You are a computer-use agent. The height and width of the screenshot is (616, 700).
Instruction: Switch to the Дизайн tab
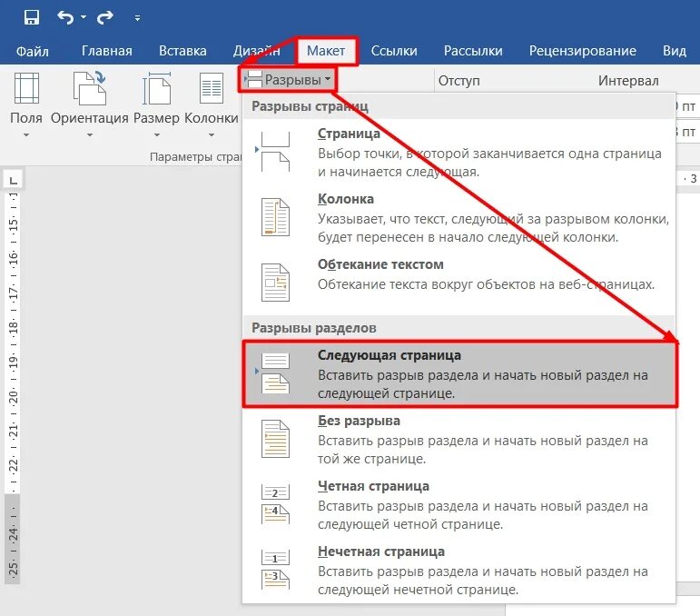(256, 51)
